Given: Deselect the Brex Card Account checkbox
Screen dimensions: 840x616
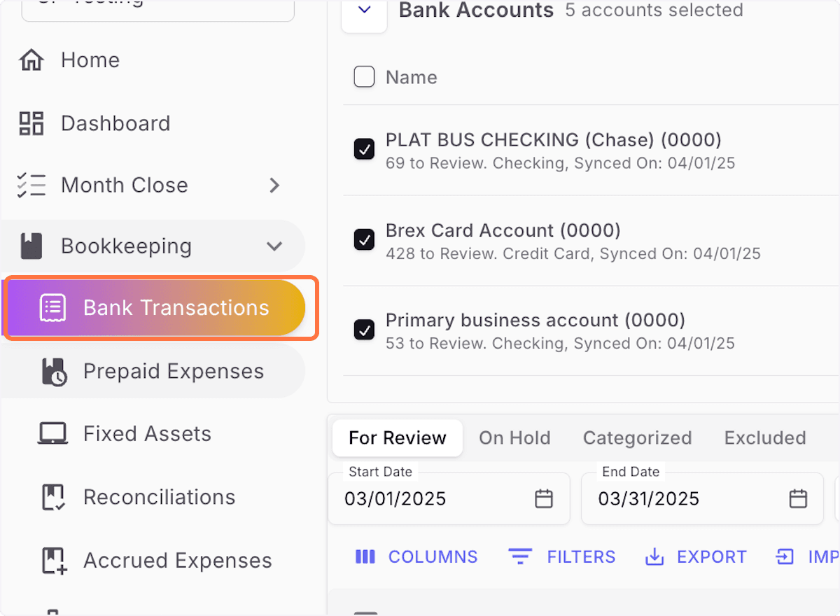Looking at the screenshot, I should click(364, 239).
